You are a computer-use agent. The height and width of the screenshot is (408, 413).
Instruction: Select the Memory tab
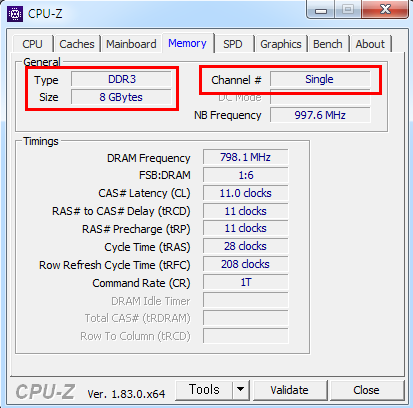coord(187,43)
